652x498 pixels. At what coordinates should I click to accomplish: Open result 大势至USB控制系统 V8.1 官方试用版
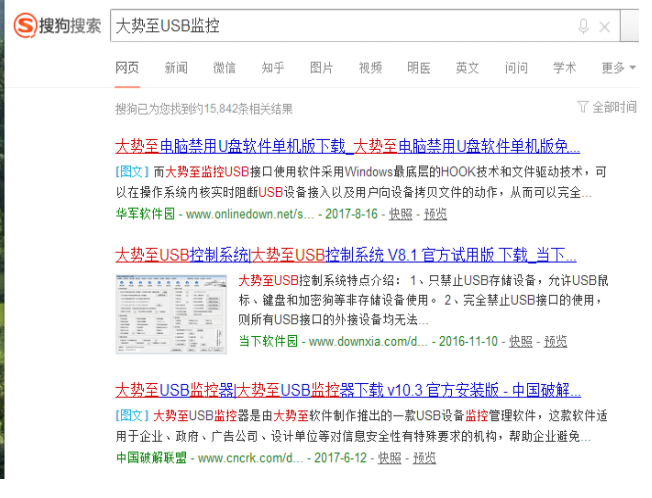tap(346, 255)
